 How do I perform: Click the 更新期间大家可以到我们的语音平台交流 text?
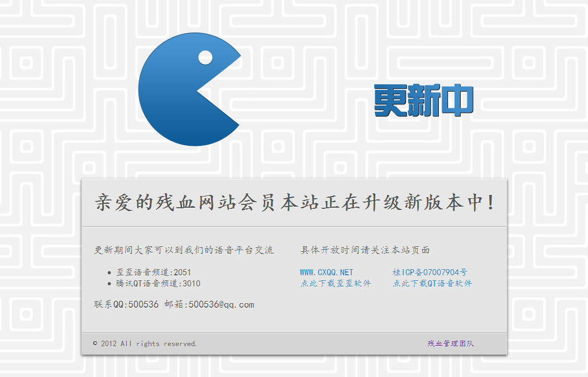[x=185, y=250]
